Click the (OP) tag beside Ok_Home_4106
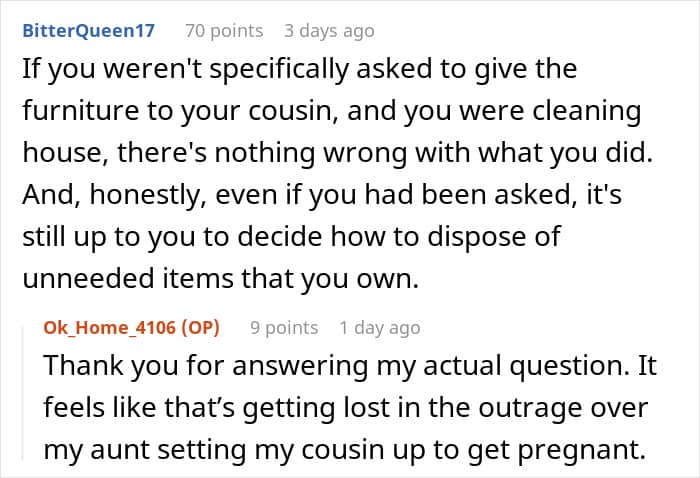Viewport: 700px width, 478px height. [198, 327]
